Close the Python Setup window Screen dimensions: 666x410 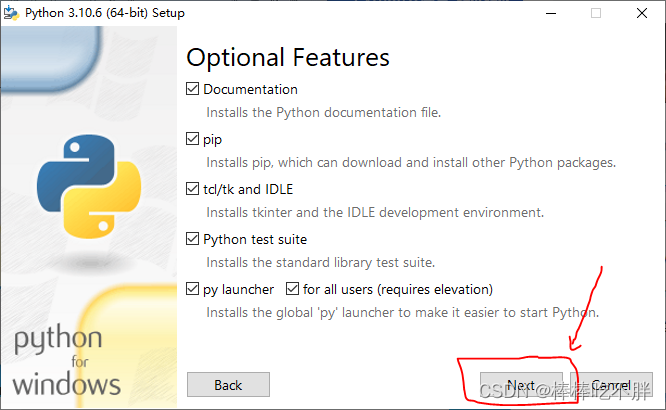pyautogui.click(x=642, y=13)
